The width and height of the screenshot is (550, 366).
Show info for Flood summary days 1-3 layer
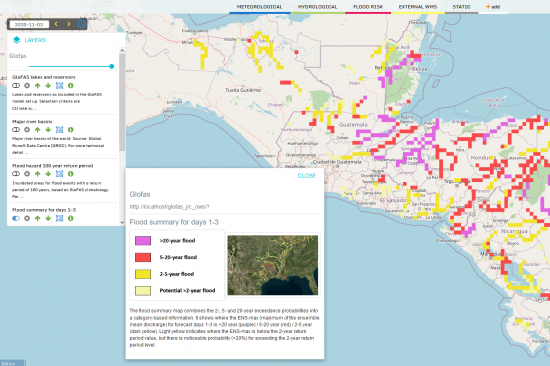tap(71, 218)
